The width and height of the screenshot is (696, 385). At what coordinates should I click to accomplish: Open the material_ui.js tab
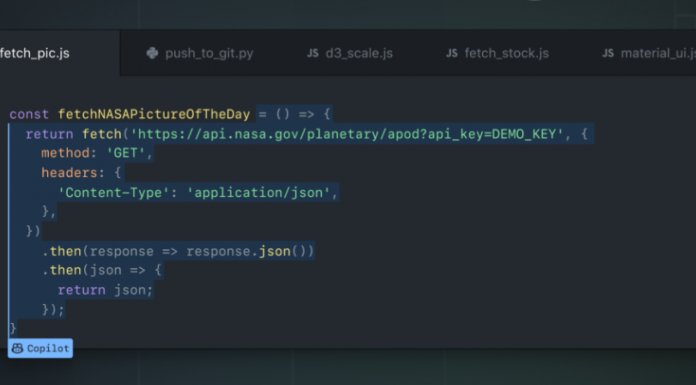(649, 53)
